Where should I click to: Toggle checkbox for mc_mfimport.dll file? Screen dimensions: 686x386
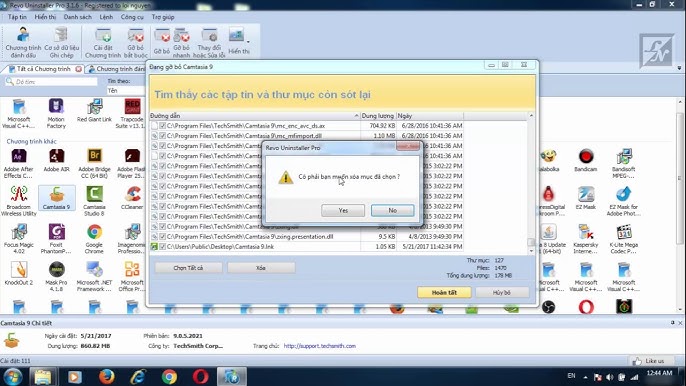coord(163,136)
